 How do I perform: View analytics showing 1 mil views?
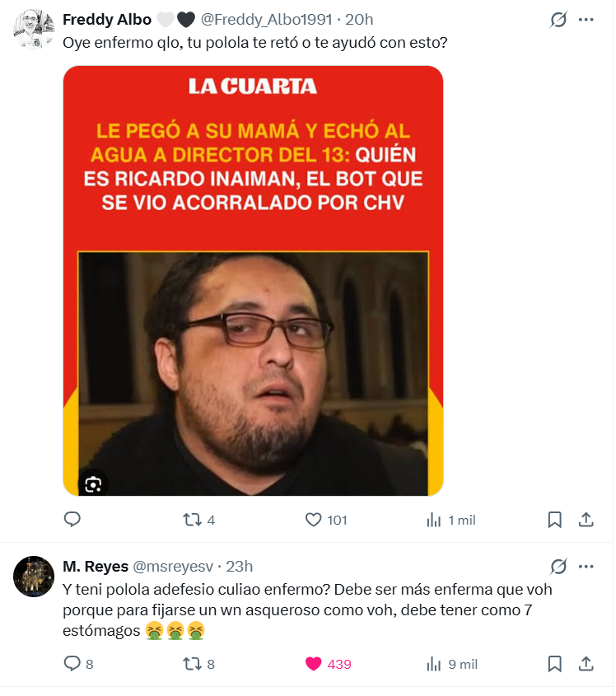[x=451, y=520]
